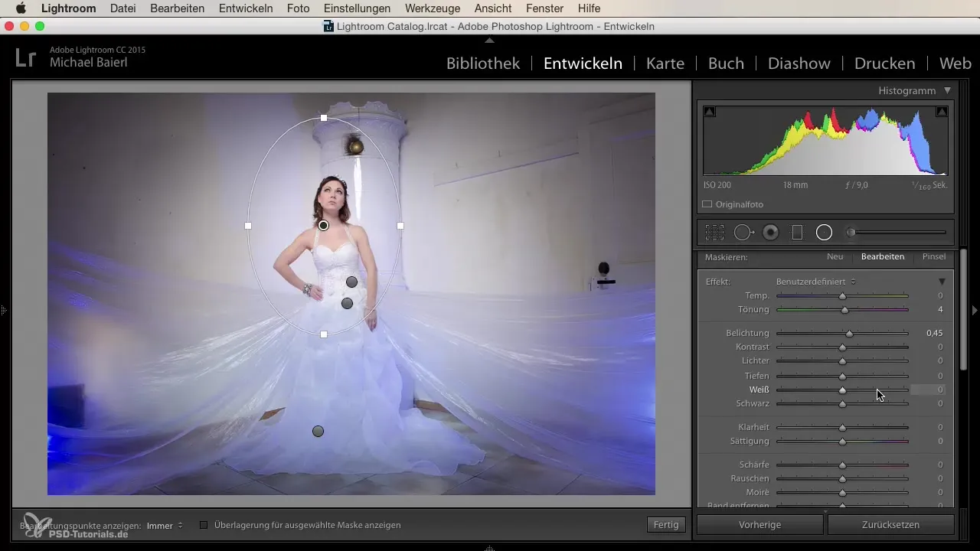Open the Datei menu
This screenshot has width=980, height=551.
tap(123, 8)
